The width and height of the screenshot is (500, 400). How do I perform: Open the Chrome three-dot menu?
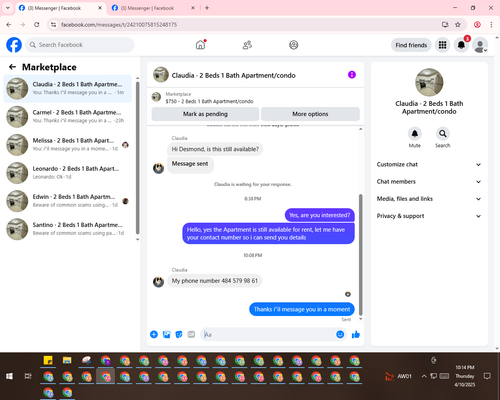[491, 25]
